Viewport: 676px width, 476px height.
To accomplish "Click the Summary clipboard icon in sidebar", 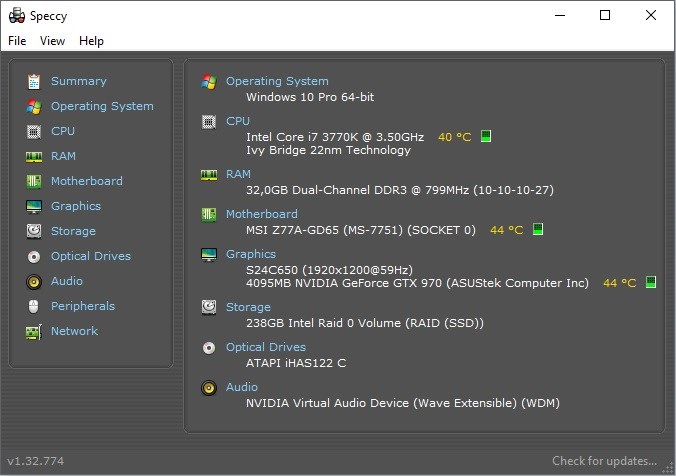I will point(34,81).
